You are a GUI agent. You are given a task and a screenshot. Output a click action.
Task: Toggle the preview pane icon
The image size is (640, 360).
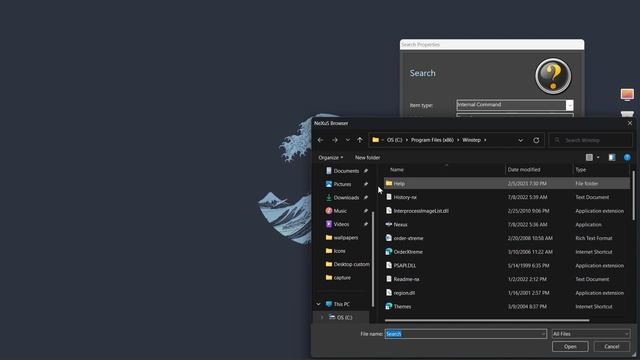point(611,157)
